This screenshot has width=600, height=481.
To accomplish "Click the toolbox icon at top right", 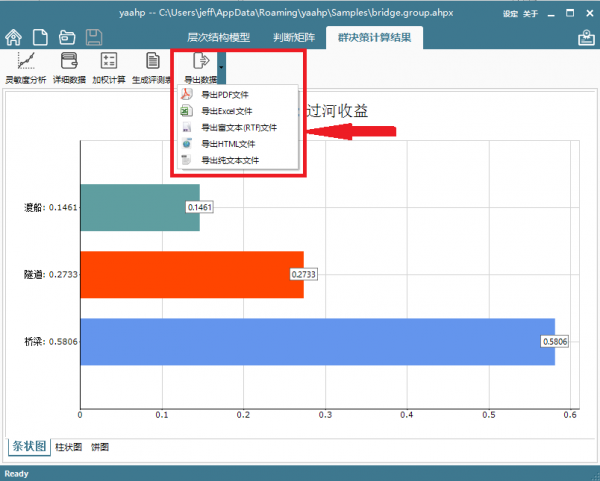I will (x=585, y=38).
